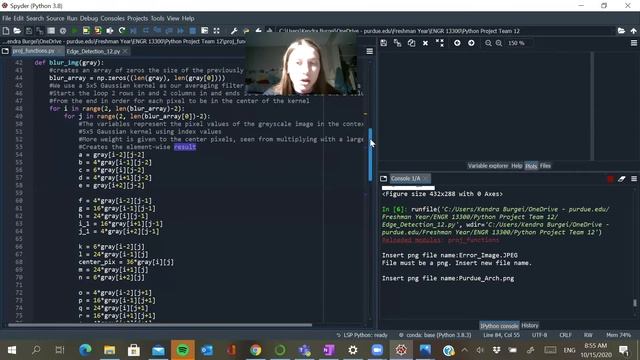Open the Help menu
Screen dimensions: 640x360
click(x=188, y=18)
